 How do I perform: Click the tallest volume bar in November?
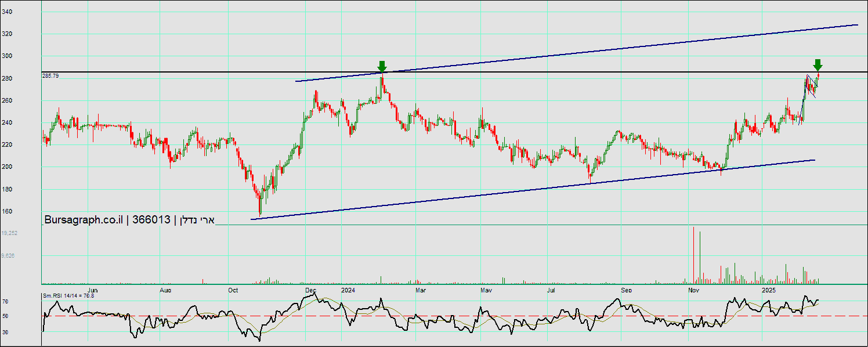tap(693, 255)
